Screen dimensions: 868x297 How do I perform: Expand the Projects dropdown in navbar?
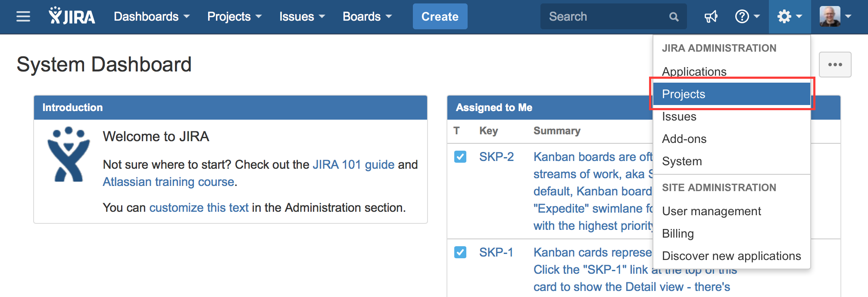234,17
